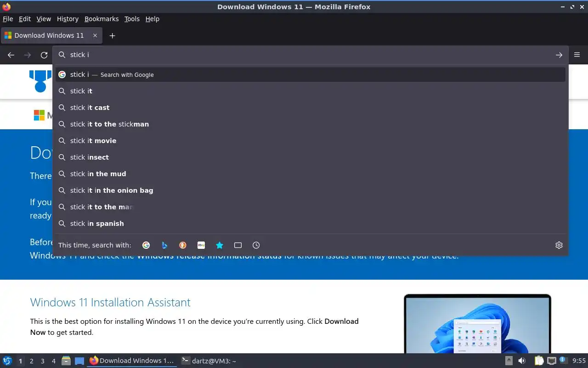Open search settings gear icon
The image size is (588, 368).
tap(559, 245)
